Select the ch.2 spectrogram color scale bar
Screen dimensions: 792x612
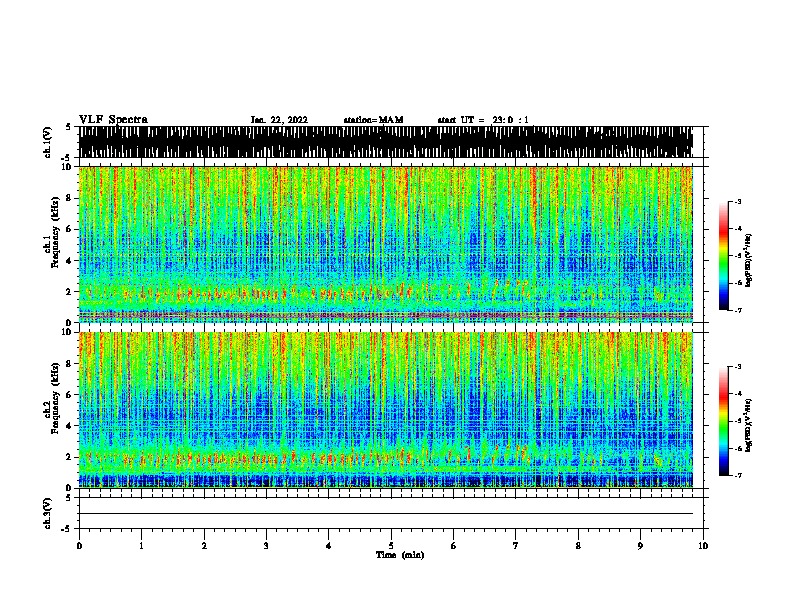[x=724, y=421]
